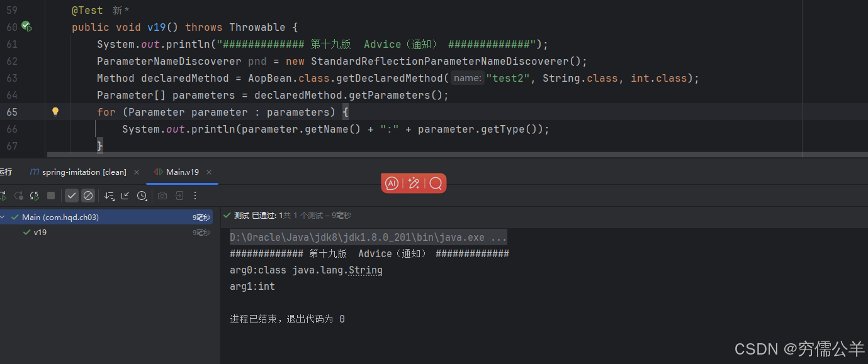Open the sort tests dropdown
Image resolution: width=868 pixels, height=364 pixels.
click(110, 196)
